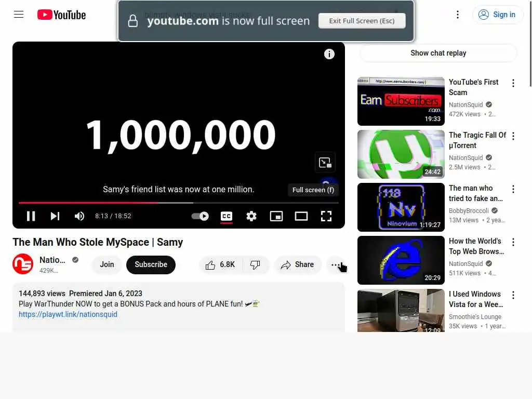Click the collapse-to-miniplayer overlay icon in video
Viewport: 532px width, 399px height.
coord(325,163)
